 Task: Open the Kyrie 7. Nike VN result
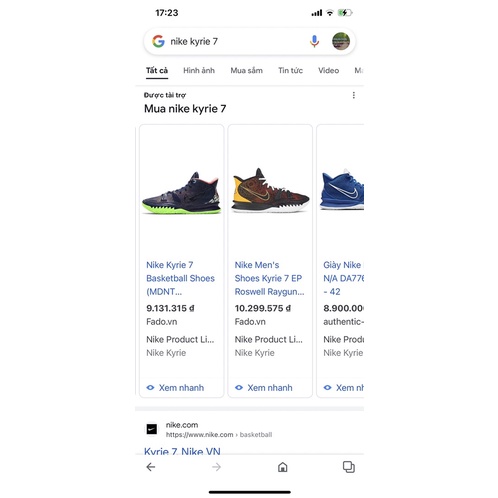tap(182, 451)
